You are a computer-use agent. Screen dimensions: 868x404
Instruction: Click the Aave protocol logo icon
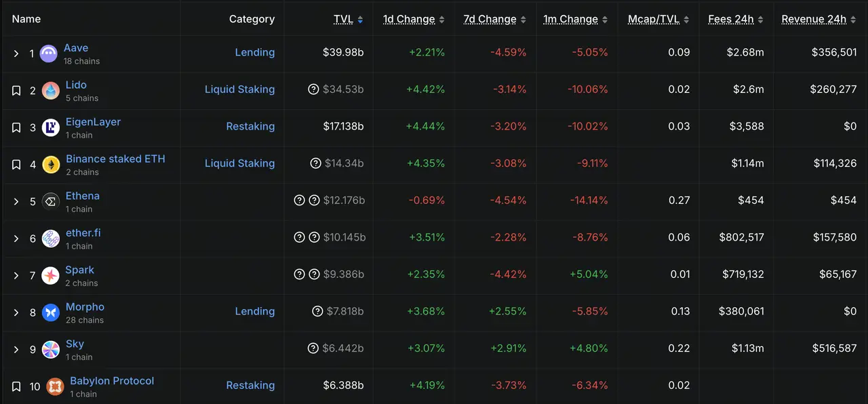point(49,54)
